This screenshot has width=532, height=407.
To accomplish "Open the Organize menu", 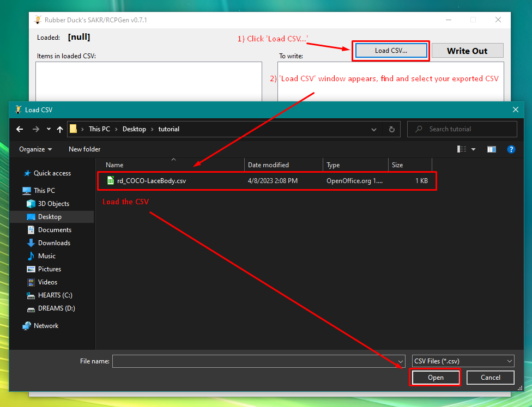I will (35, 149).
